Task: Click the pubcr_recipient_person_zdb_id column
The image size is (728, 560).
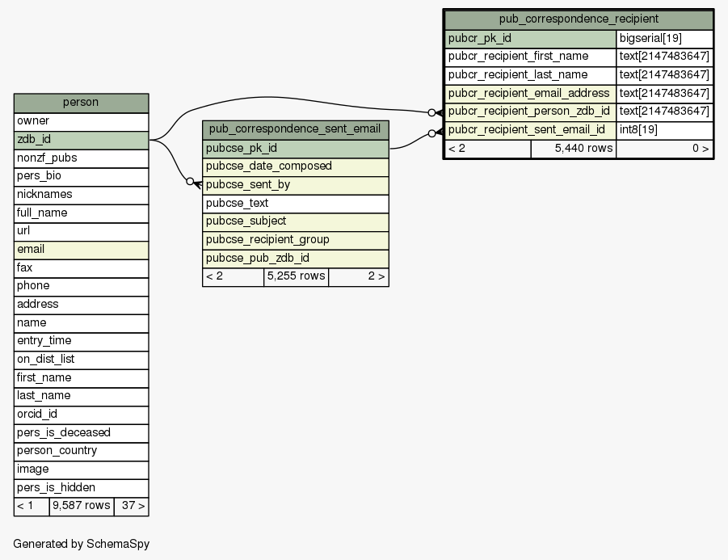Action: pyautogui.click(x=529, y=112)
